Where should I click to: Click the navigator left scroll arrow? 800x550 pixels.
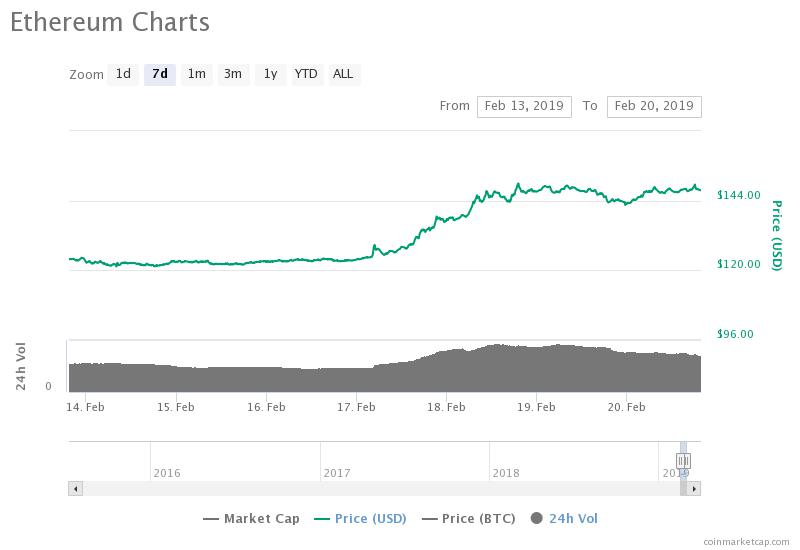point(76,489)
